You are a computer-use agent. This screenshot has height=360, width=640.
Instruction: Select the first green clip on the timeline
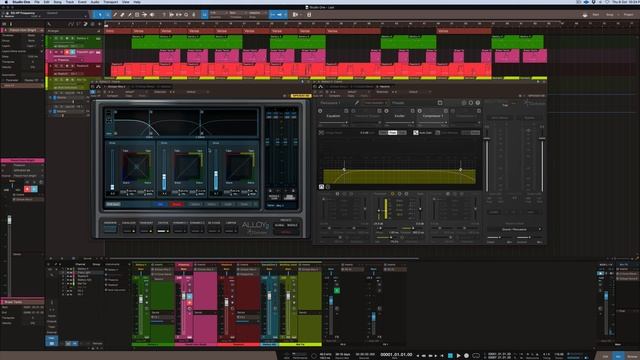tap(145, 42)
